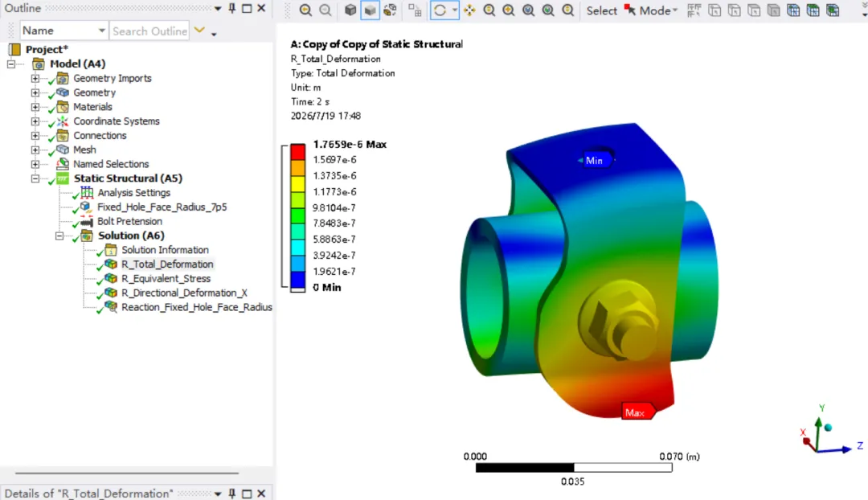Select Analysis Settings item
This screenshot has height=500, width=868.
pyautogui.click(x=134, y=193)
